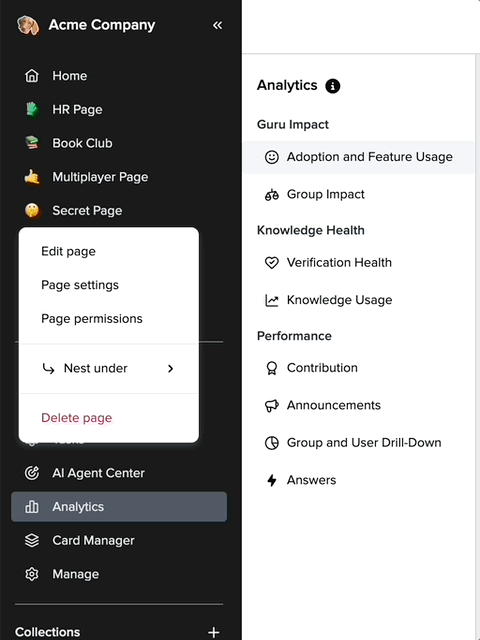The width and height of the screenshot is (480, 640).
Task: Open Page permissions menu entry
Action: (x=92, y=318)
